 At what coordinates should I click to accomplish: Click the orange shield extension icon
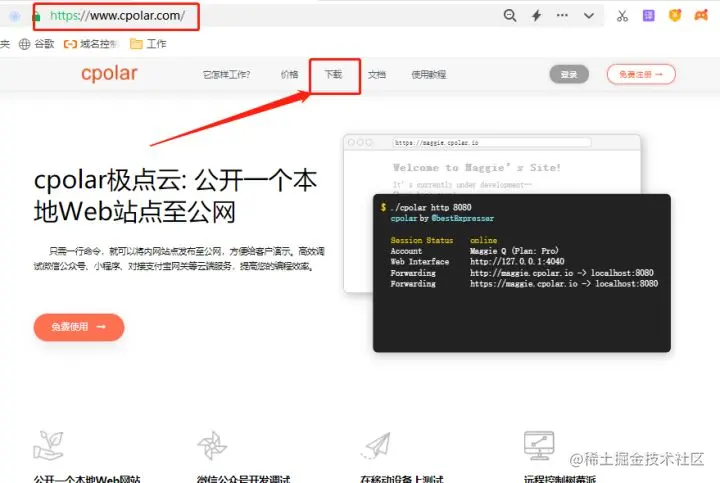tap(675, 16)
